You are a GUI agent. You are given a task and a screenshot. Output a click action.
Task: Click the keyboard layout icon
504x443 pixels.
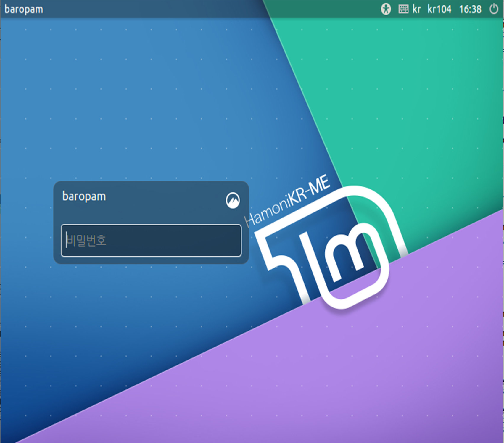click(403, 9)
